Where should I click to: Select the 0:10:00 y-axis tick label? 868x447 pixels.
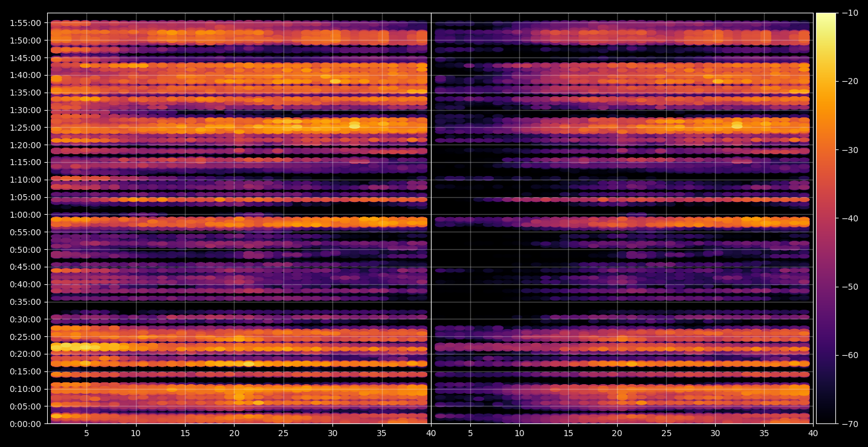click(25, 389)
